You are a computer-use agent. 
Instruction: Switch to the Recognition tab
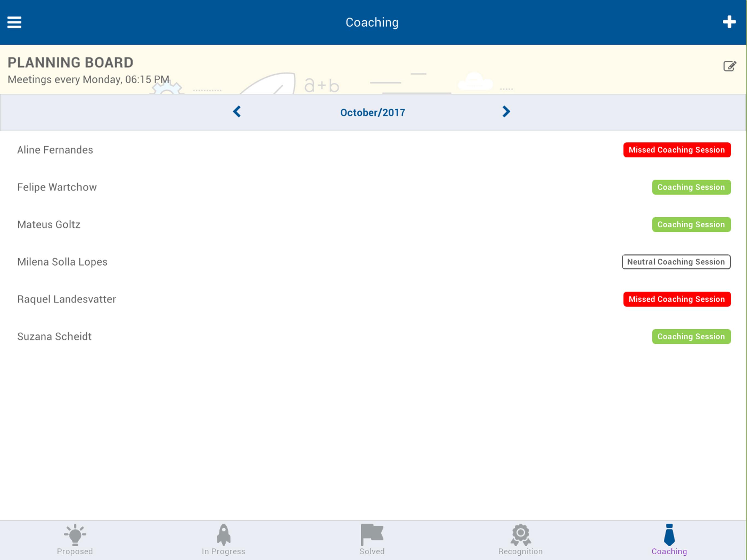(x=520, y=540)
